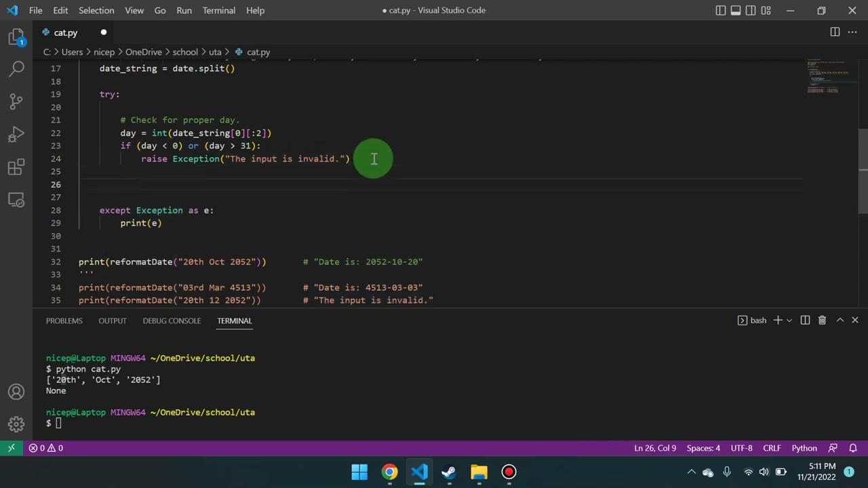Maximize the panel with the chevron up
The width and height of the screenshot is (868, 488).
click(x=840, y=320)
